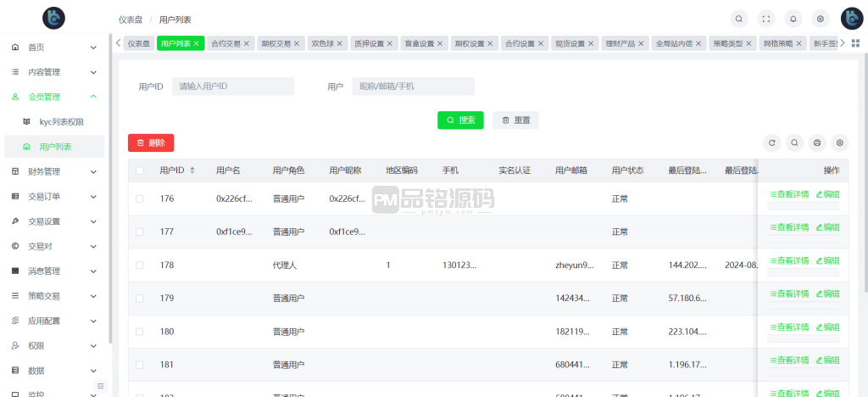Click the green 搜索 button
The image size is (868, 397).
click(460, 120)
